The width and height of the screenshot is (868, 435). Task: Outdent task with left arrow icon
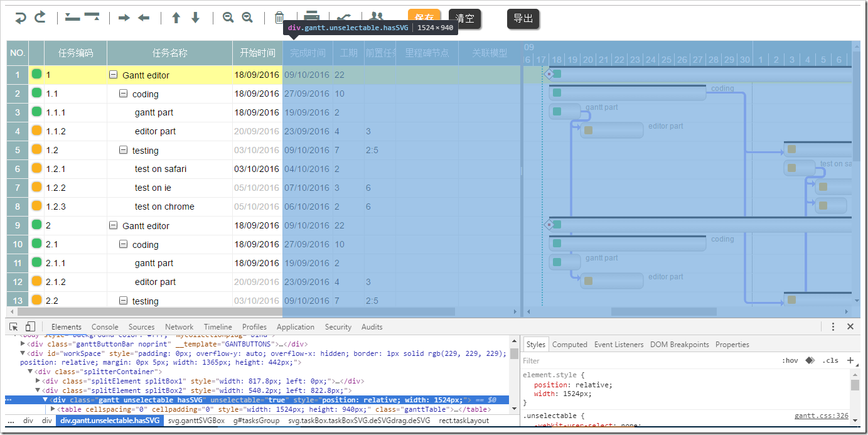(144, 18)
